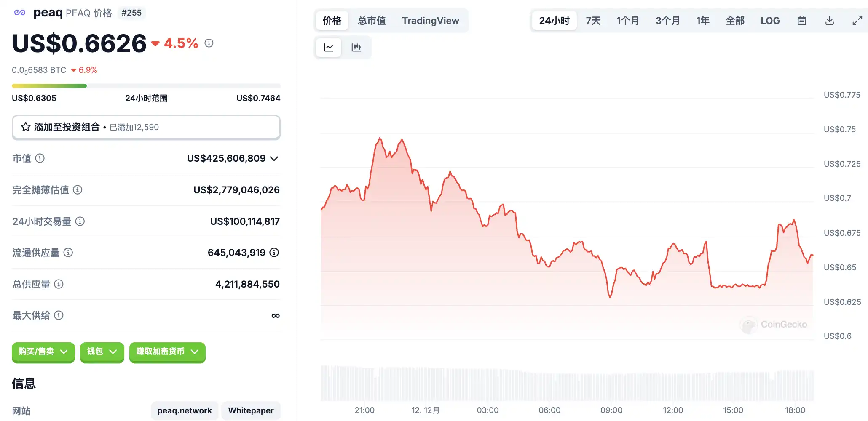This screenshot has height=421, width=868.
Task: Open the Whitepaper link
Action: 251,410
